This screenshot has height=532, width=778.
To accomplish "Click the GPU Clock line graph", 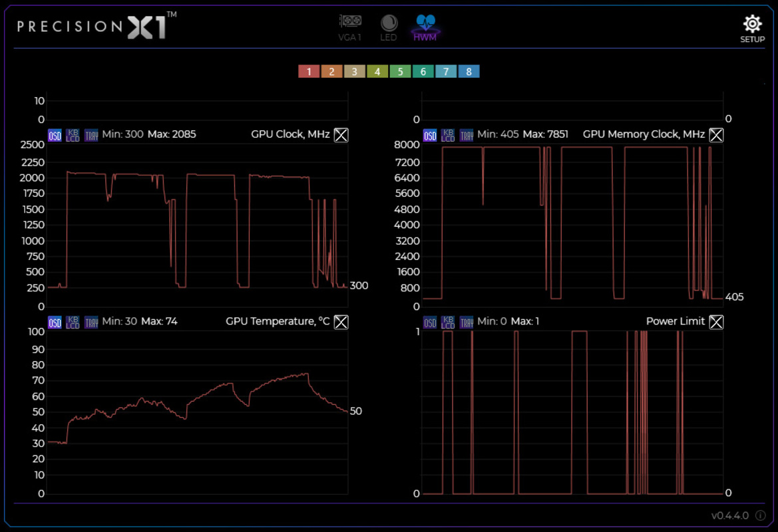I will 198,225.
